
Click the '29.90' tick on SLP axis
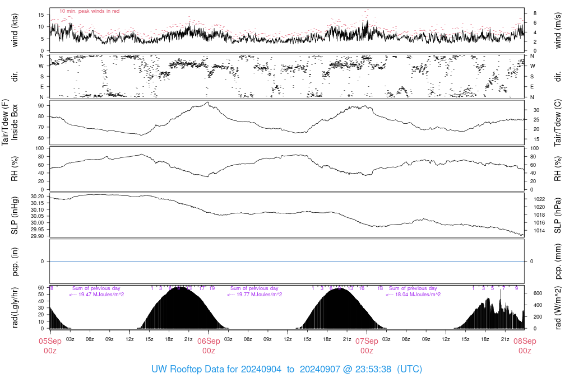pos(38,236)
